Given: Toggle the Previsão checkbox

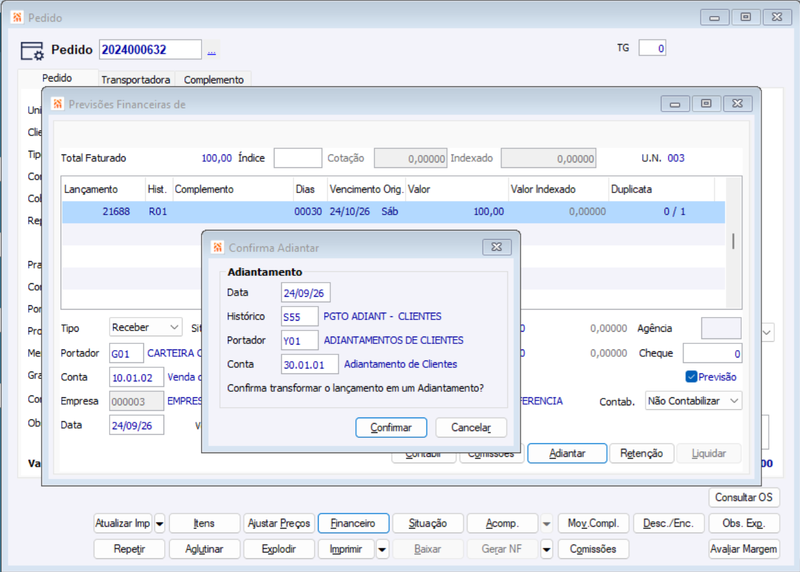Looking at the screenshot, I should tap(691, 377).
